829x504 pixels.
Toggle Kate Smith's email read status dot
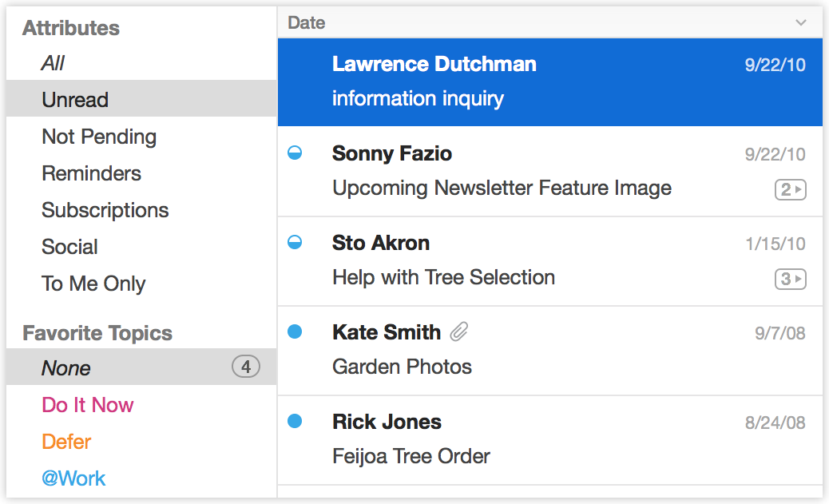295,331
